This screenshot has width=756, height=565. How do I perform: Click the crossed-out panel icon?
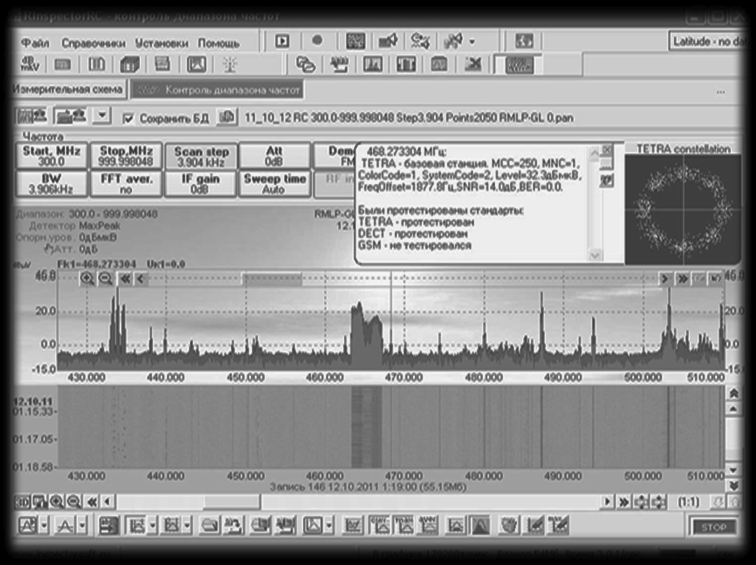(x=473, y=64)
